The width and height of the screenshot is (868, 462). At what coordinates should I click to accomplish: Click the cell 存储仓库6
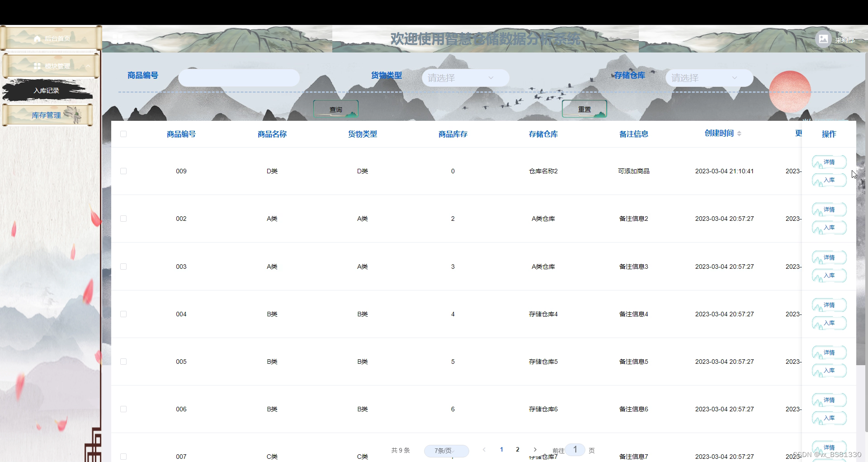[543, 409]
